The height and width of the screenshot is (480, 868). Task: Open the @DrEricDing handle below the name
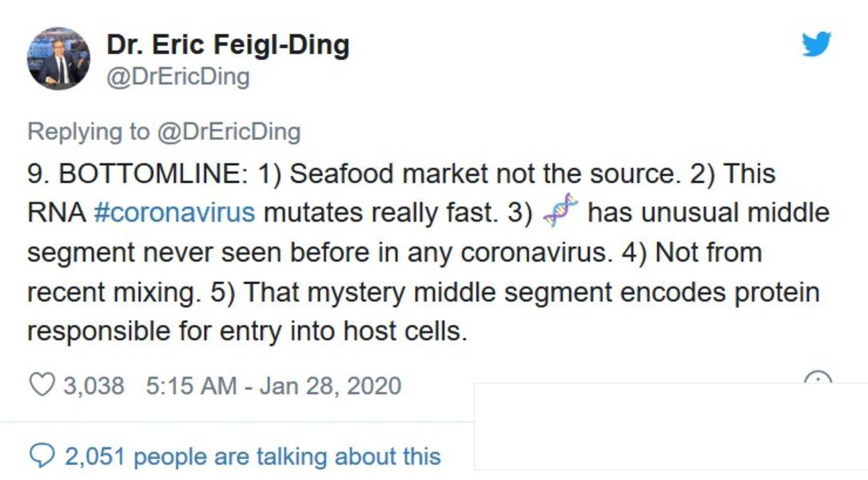177,77
